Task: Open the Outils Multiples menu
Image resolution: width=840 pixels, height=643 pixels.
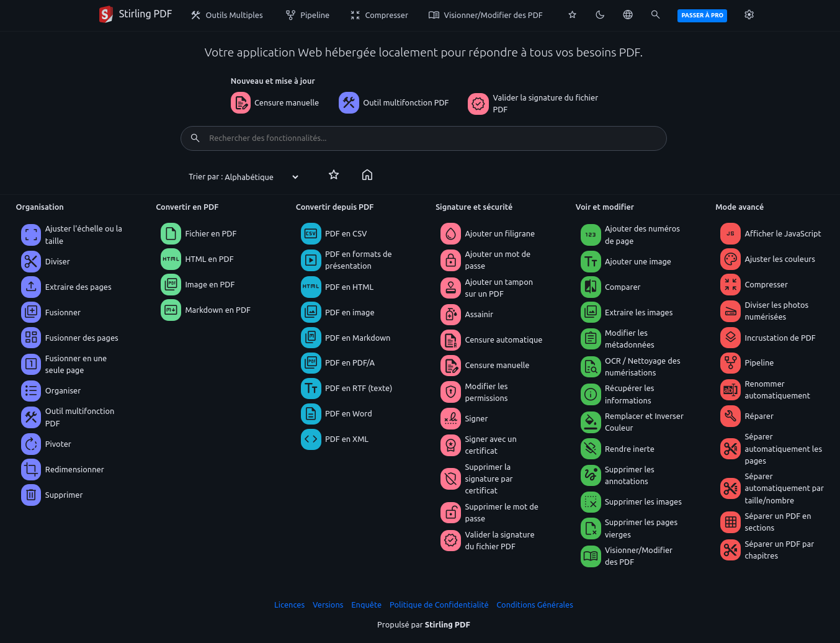Action: point(226,15)
